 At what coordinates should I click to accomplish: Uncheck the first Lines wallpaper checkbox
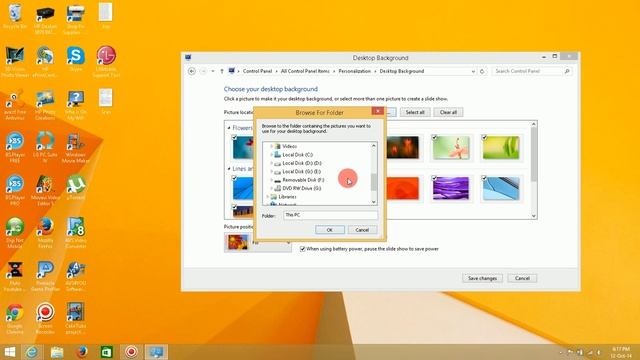(234, 178)
